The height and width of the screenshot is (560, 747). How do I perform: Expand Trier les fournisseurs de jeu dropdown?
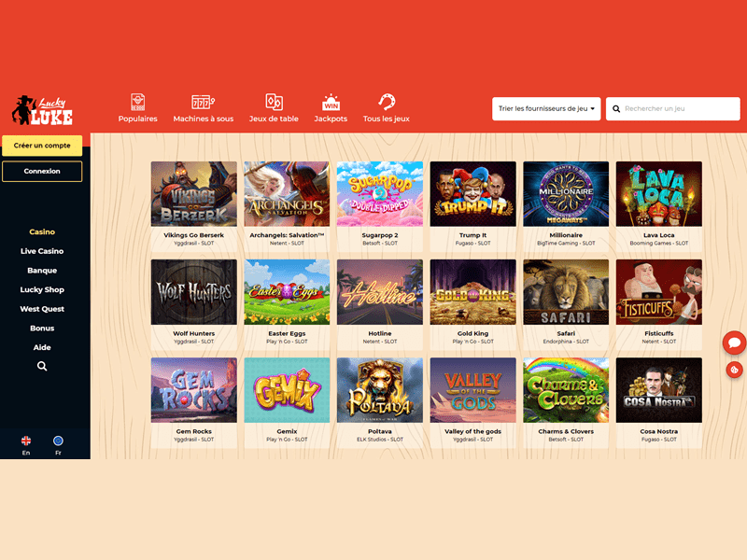coord(546,109)
